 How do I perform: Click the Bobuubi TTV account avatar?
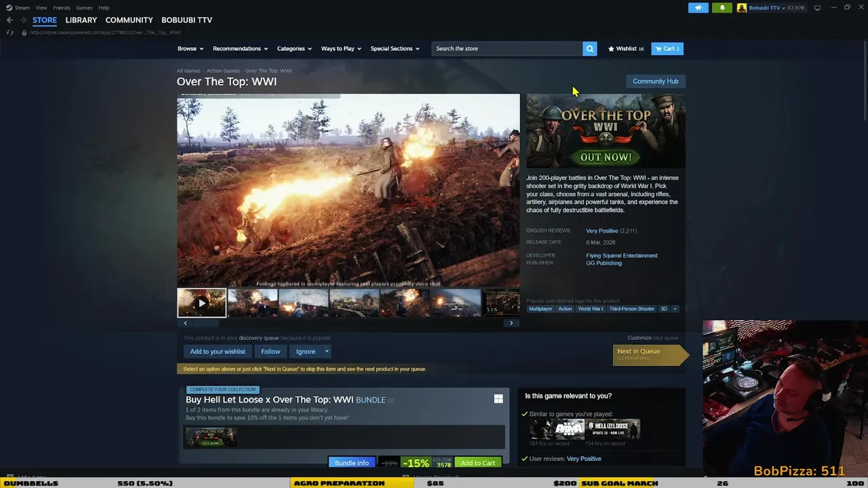click(742, 7)
